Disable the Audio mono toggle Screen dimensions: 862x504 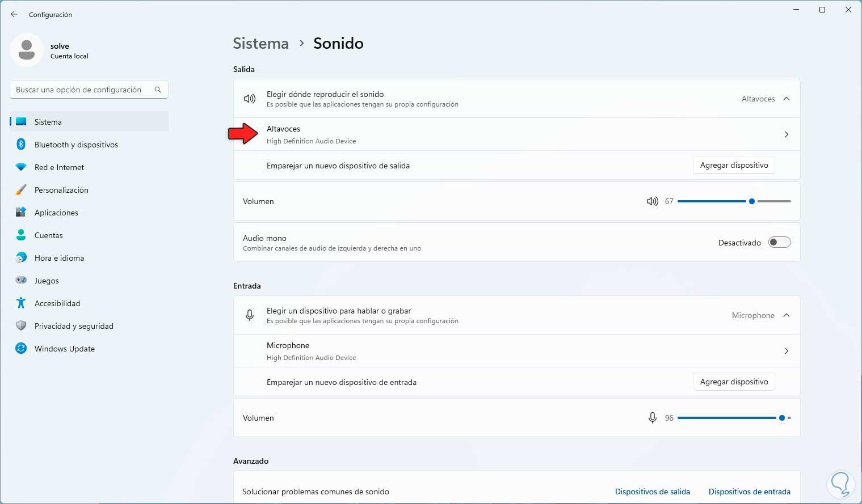pos(779,242)
